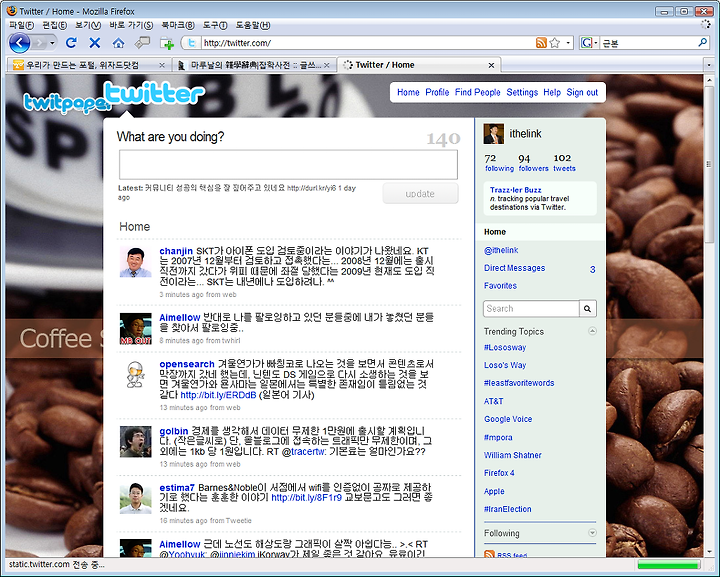Image resolution: width=720 pixels, height=577 pixels.
Task: Open Favorites in the sidebar
Action: [x=500, y=286]
